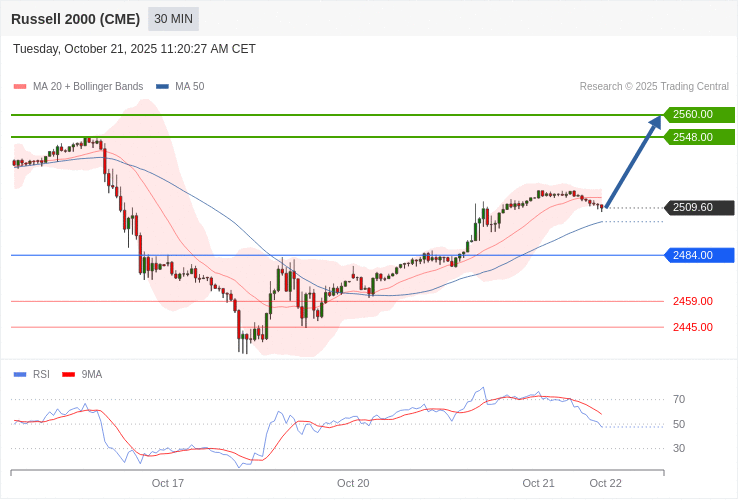This screenshot has width=738, height=500.
Task: Select Oct 20 on the time axis
Action: pyautogui.click(x=353, y=483)
